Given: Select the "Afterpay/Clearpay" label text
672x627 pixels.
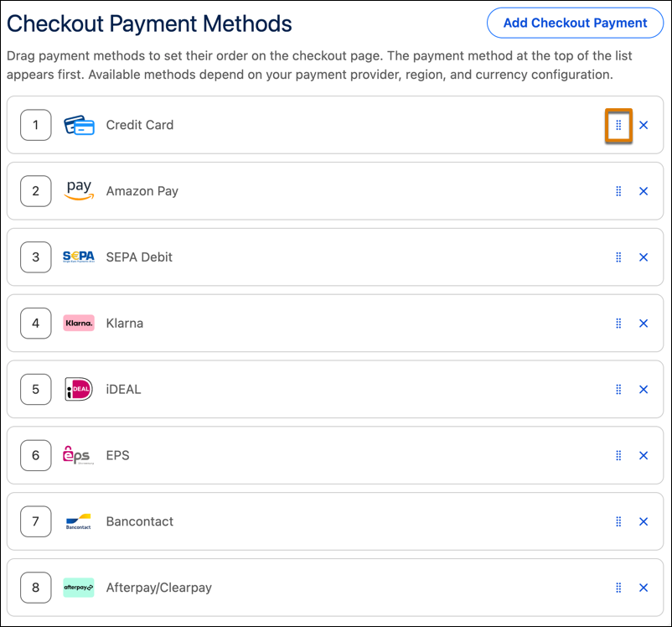Looking at the screenshot, I should click(159, 588).
